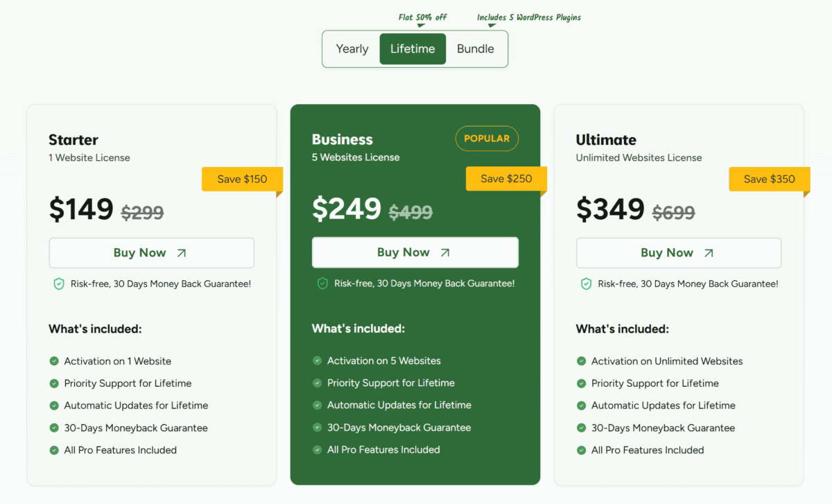Switch to the Yearly pricing tab

tap(352, 49)
